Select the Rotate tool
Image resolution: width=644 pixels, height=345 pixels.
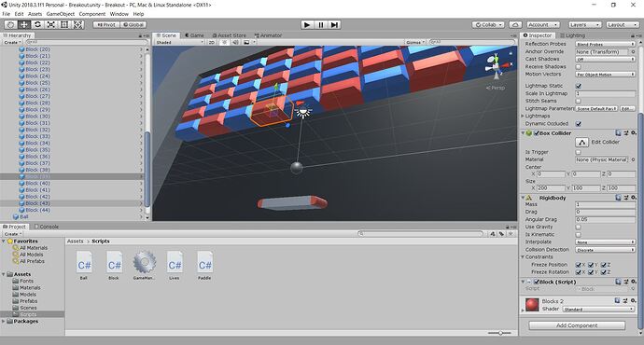(x=37, y=24)
